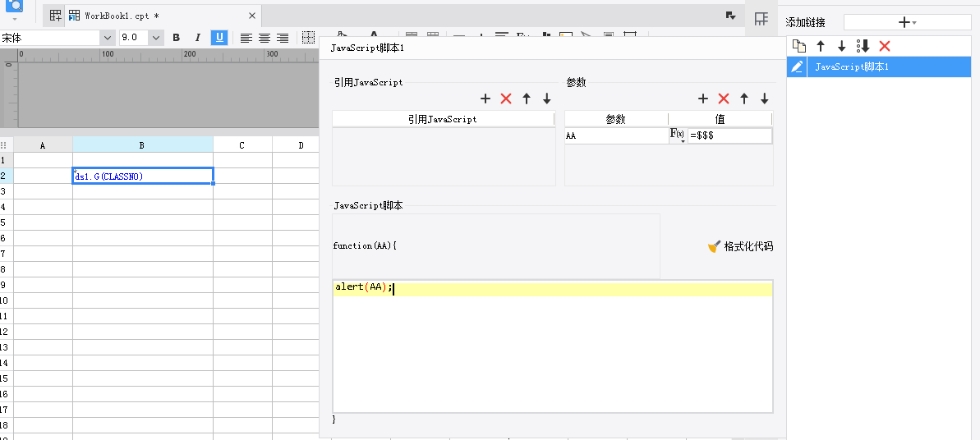Toggle underline formatting button
Image resolution: width=980 pixels, height=440 pixels.
[x=219, y=38]
